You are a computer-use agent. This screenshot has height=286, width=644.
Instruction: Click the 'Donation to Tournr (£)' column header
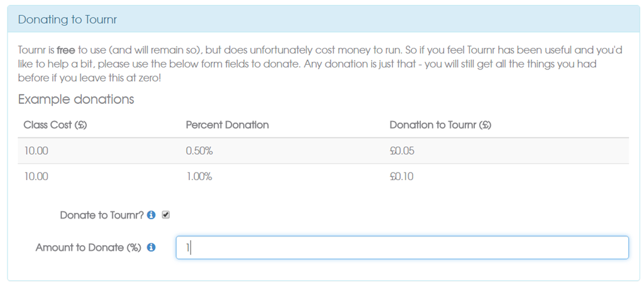point(440,125)
